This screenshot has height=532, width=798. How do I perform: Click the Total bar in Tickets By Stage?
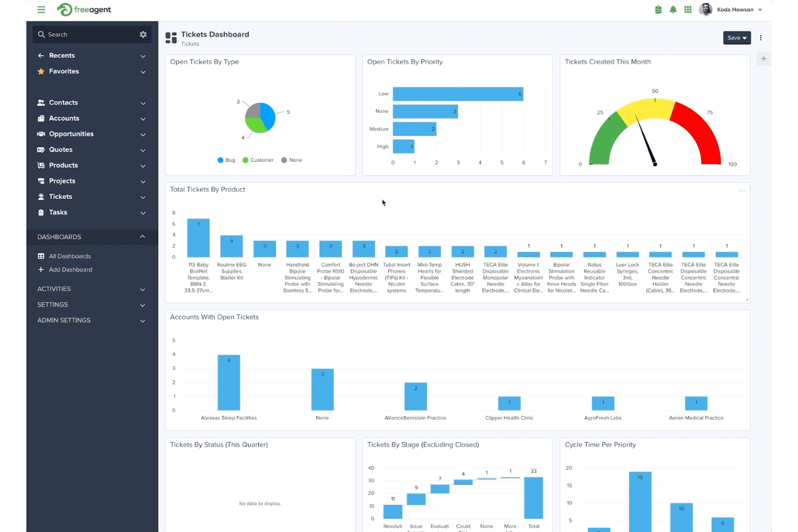(x=534, y=498)
